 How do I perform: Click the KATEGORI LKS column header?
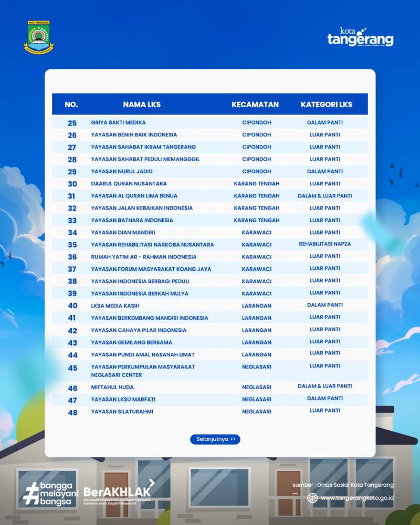(x=327, y=104)
